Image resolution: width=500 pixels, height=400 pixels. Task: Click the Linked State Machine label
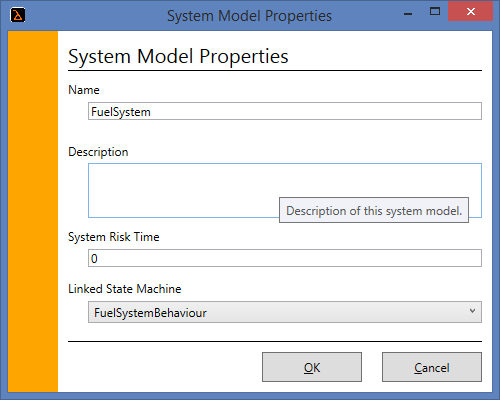point(125,289)
